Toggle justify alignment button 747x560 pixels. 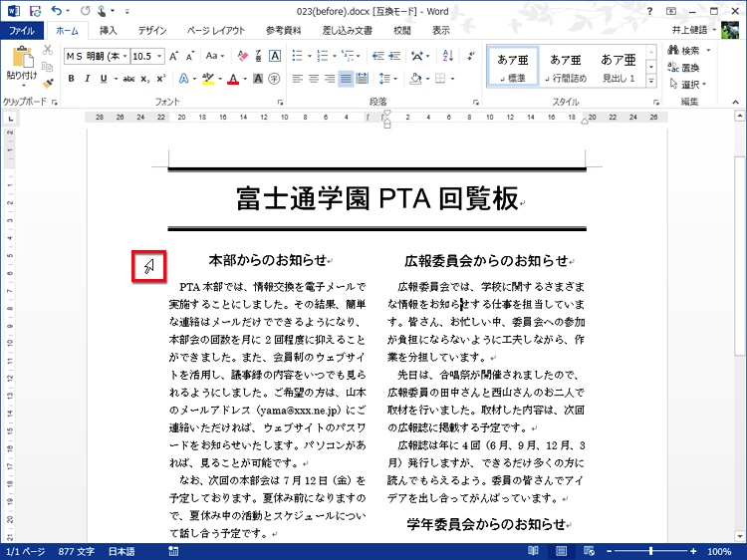pos(346,79)
